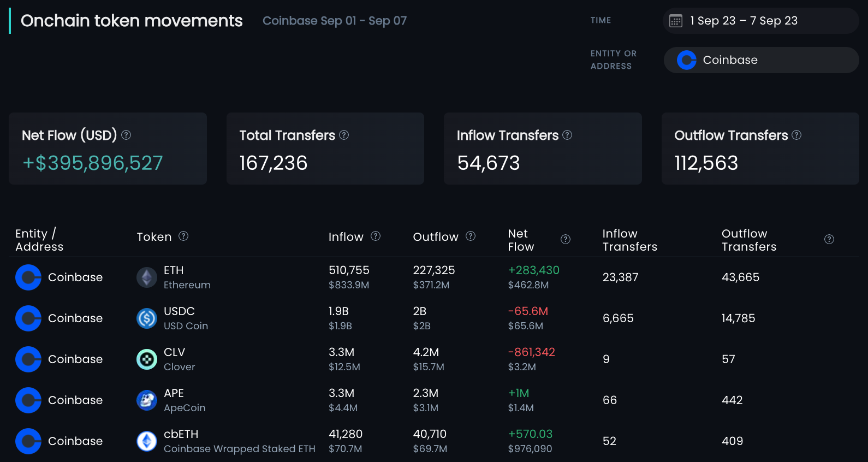Click the ApeCoin token icon
This screenshot has width=868, height=462.
tap(147, 400)
